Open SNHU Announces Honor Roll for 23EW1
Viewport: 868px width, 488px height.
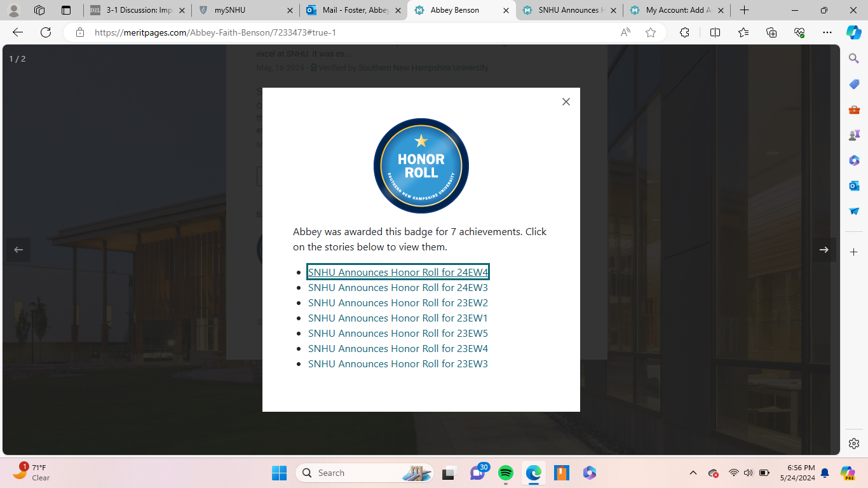tap(398, 318)
